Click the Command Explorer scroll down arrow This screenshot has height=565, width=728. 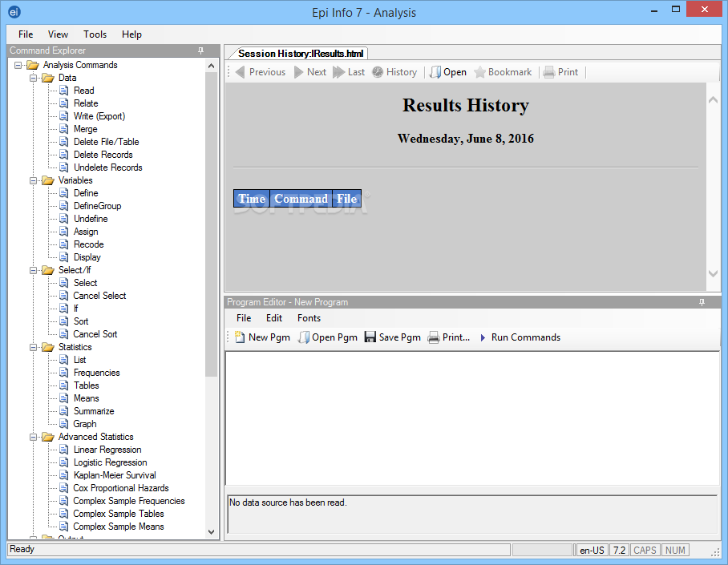pyautogui.click(x=211, y=532)
